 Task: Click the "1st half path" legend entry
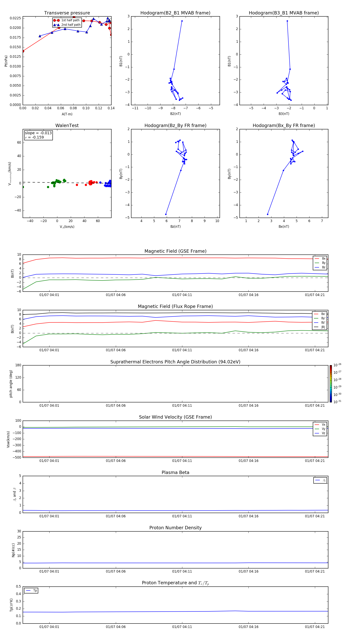pos(67,20)
